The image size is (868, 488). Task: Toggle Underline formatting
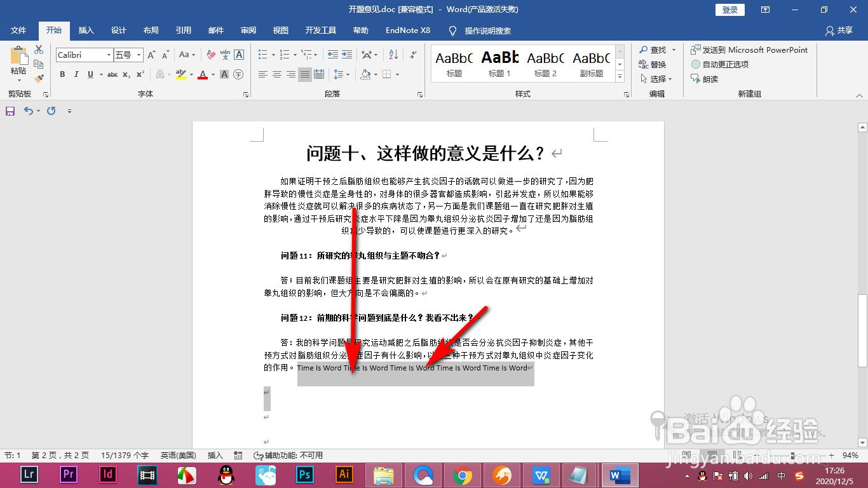coord(90,74)
